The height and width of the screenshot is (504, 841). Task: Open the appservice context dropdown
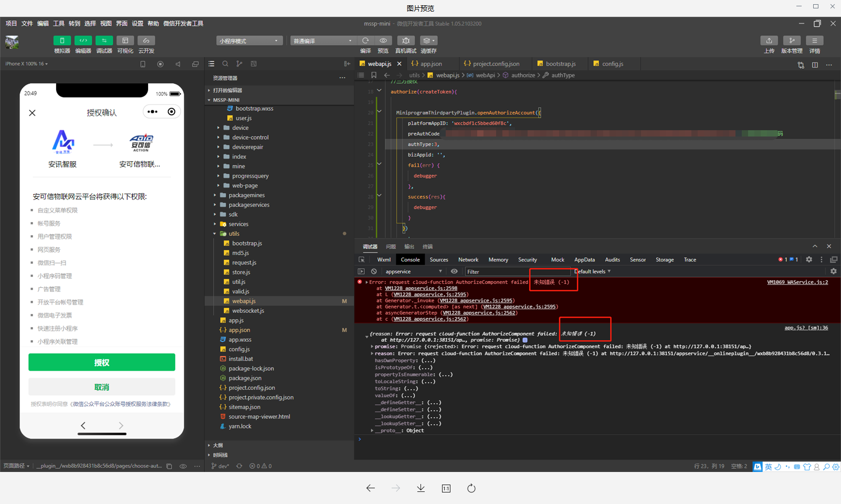[414, 271]
